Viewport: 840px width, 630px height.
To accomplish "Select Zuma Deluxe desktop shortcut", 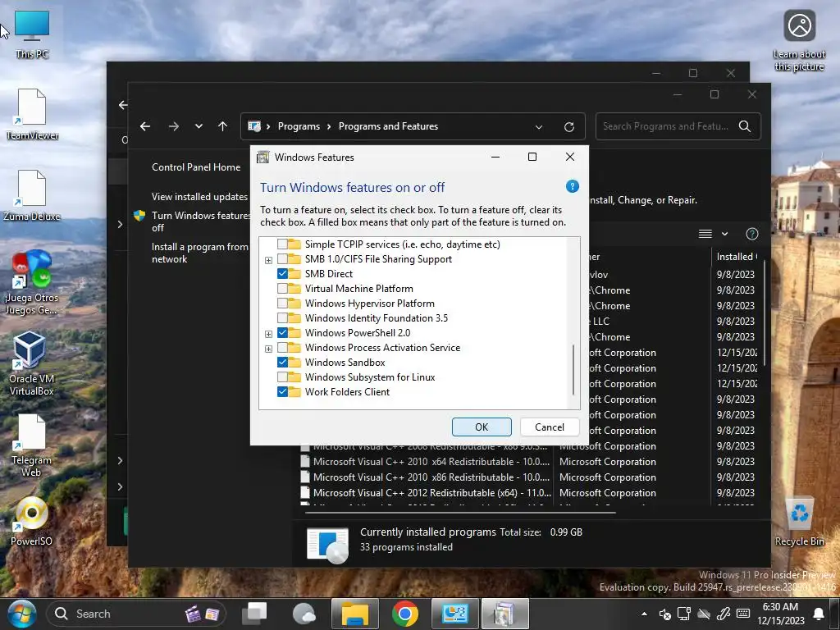I will pyautogui.click(x=32, y=195).
